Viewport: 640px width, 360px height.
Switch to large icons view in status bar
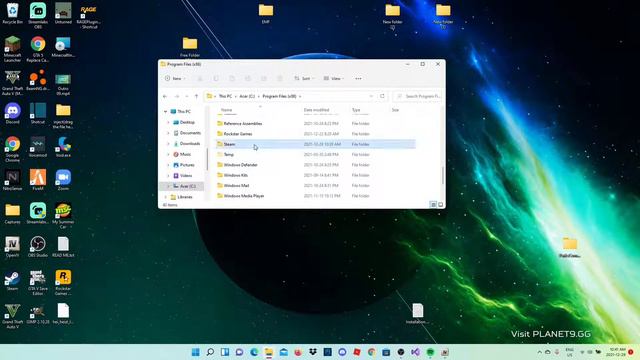pos(440,204)
